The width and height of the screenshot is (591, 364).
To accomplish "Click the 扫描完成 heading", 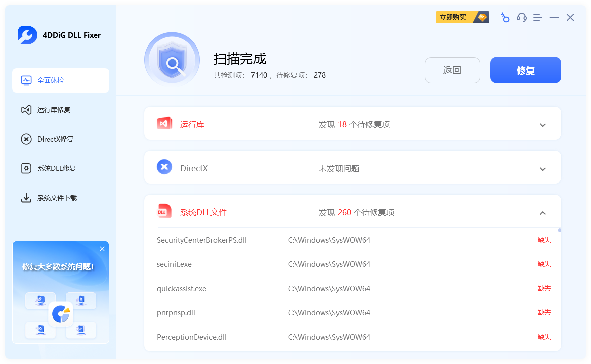I will [240, 59].
